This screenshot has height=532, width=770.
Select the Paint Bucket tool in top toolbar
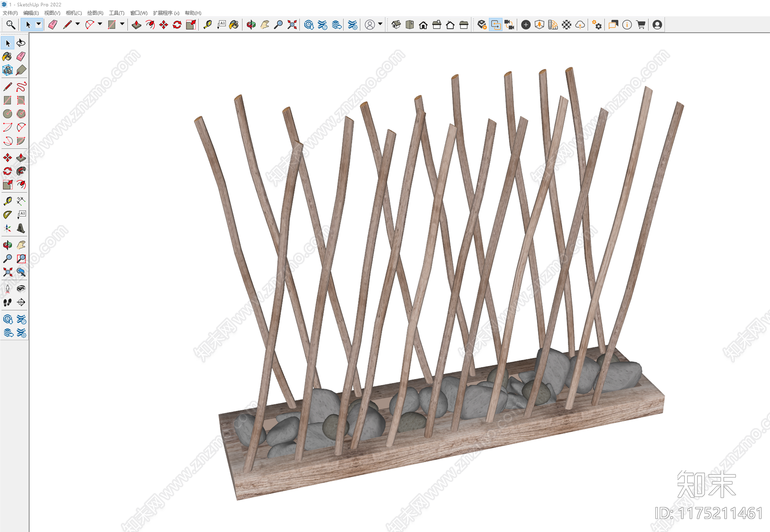(234, 25)
